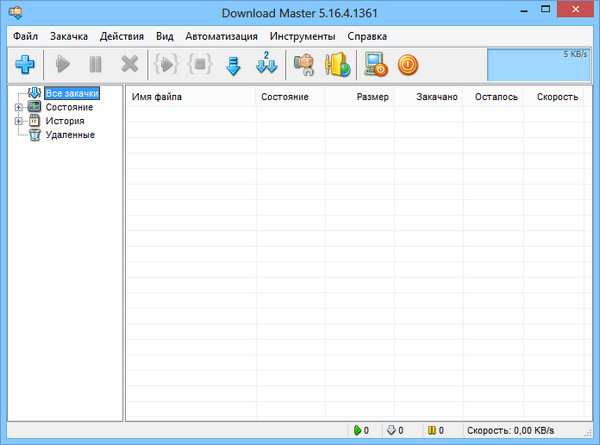Select Все закачки in the tree
This screenshot has width=600, height=445.
pos(73,93)
